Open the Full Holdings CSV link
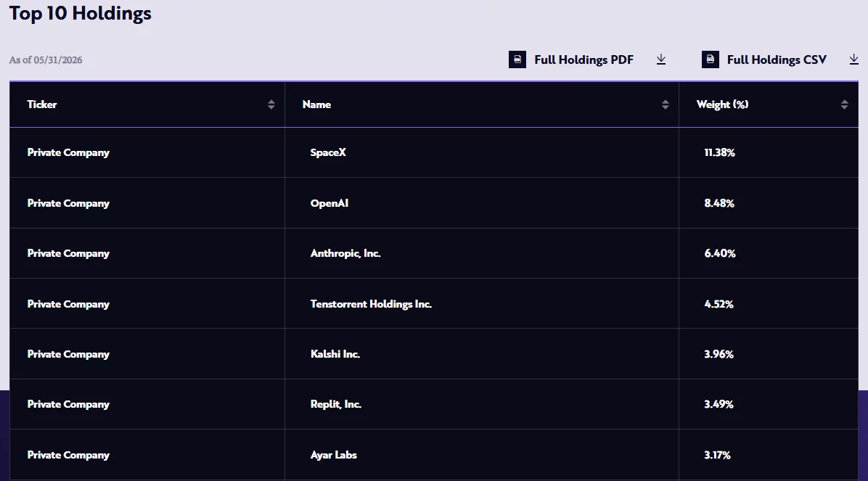 point(776,59)
